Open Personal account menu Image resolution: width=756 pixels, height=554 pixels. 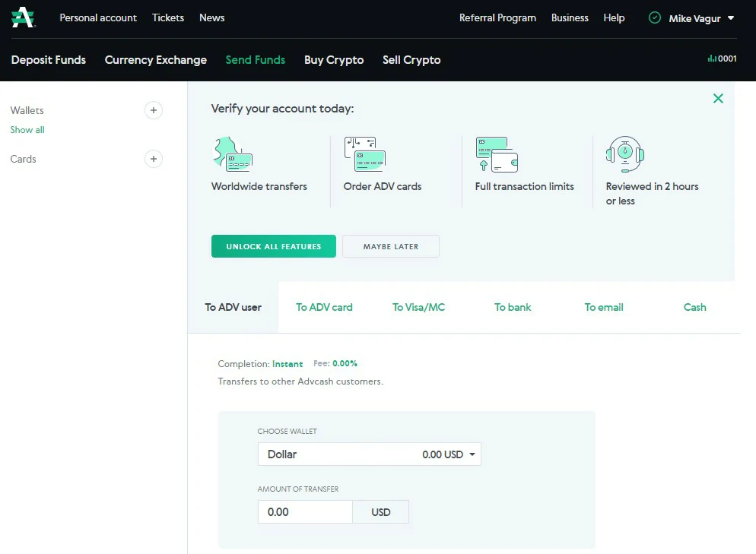click(x=98, y=17)
